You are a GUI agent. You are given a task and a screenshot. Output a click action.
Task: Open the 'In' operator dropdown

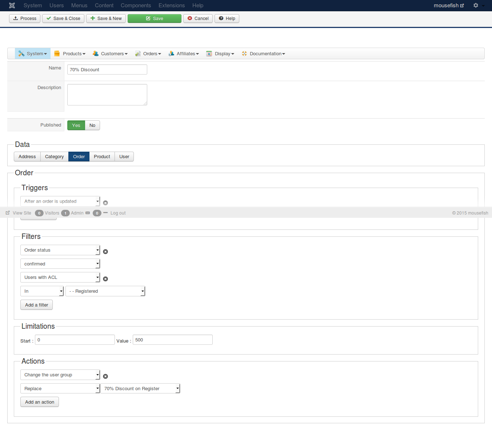click(42, 291)
